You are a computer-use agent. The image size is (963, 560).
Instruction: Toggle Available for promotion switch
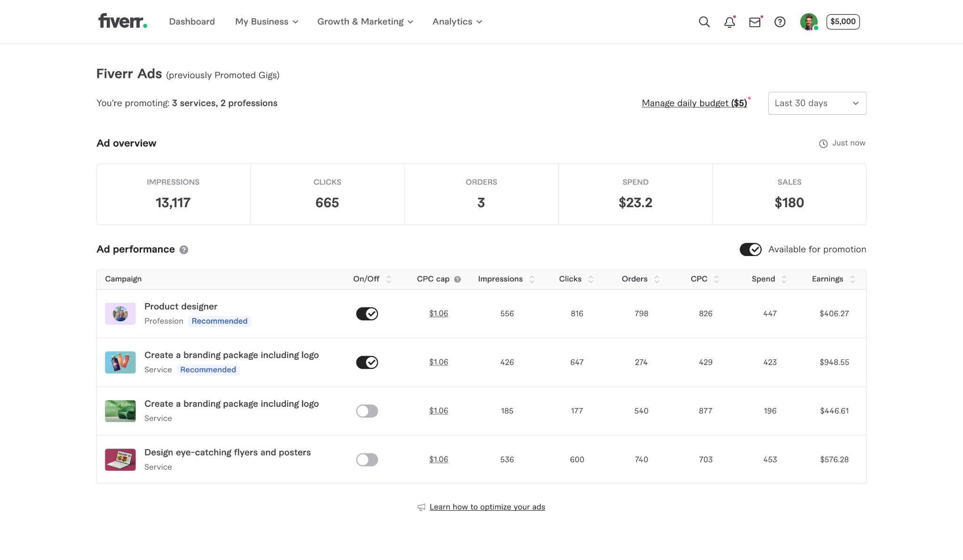[750, 249]
